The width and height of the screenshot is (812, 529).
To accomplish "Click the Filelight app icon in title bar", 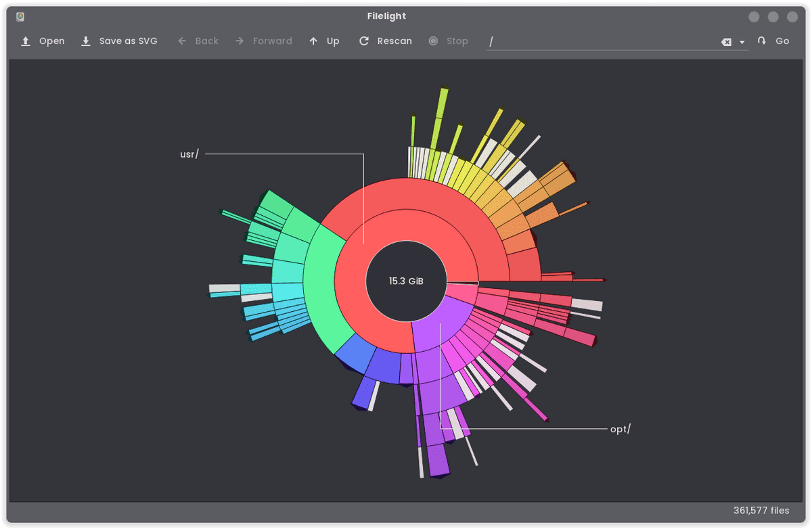I will tap(20, 16).
